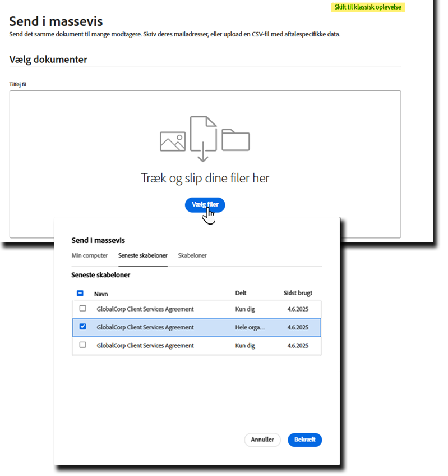Click the Annuller button

coord(262,440)
